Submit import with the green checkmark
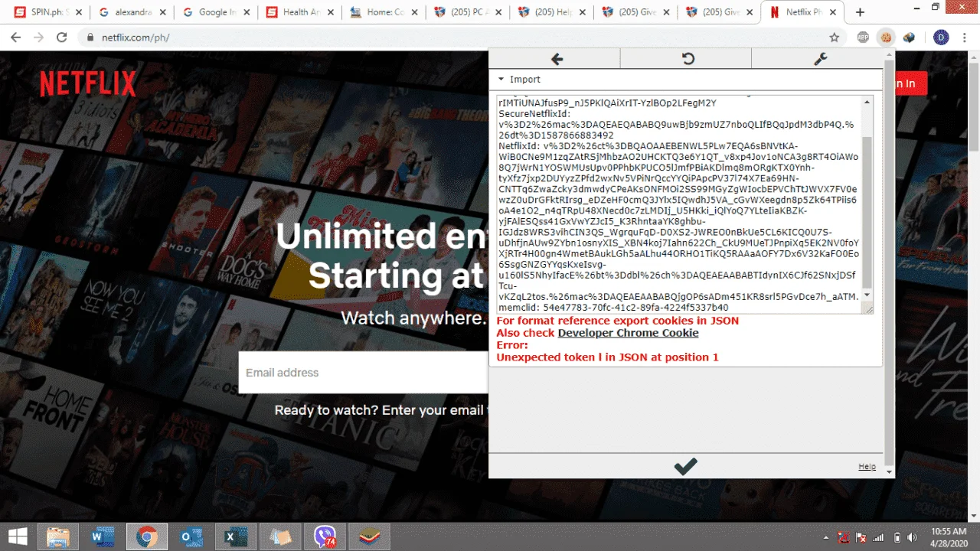980x551 pixels. click(685, 466)
